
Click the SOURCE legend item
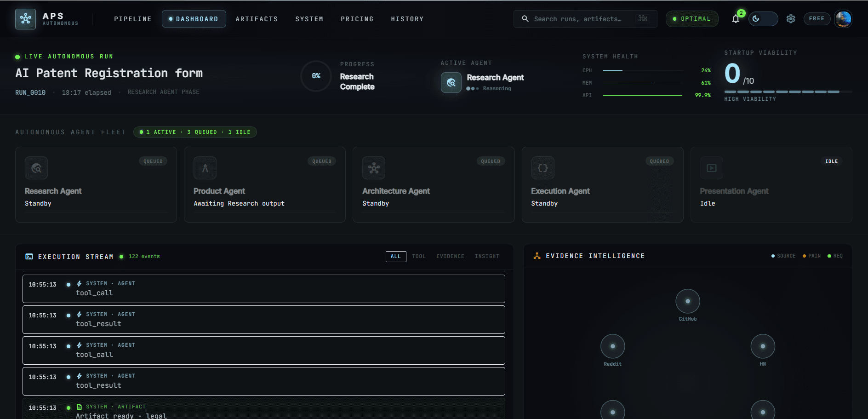coord(783,256)
